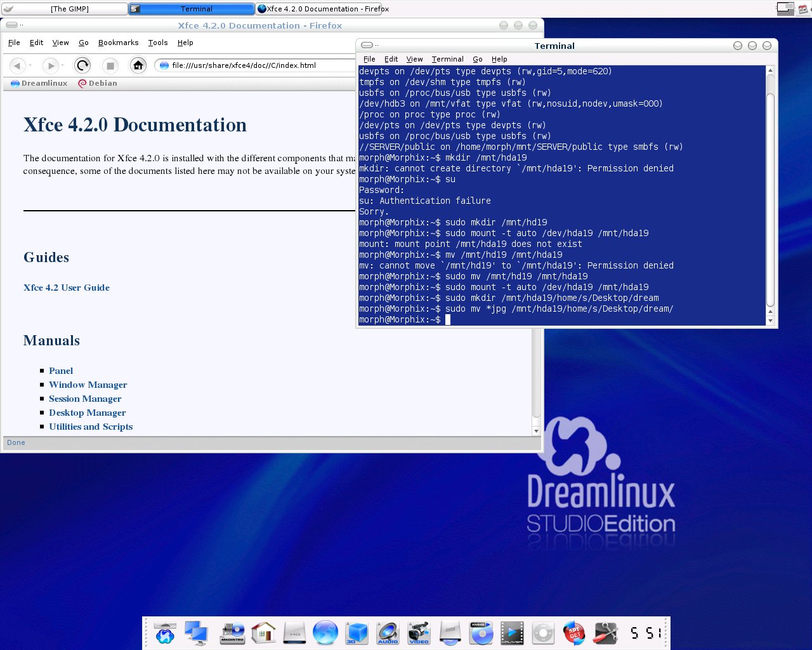Open Firefox View menu
812x650 pixels.
tap(61, 43)
